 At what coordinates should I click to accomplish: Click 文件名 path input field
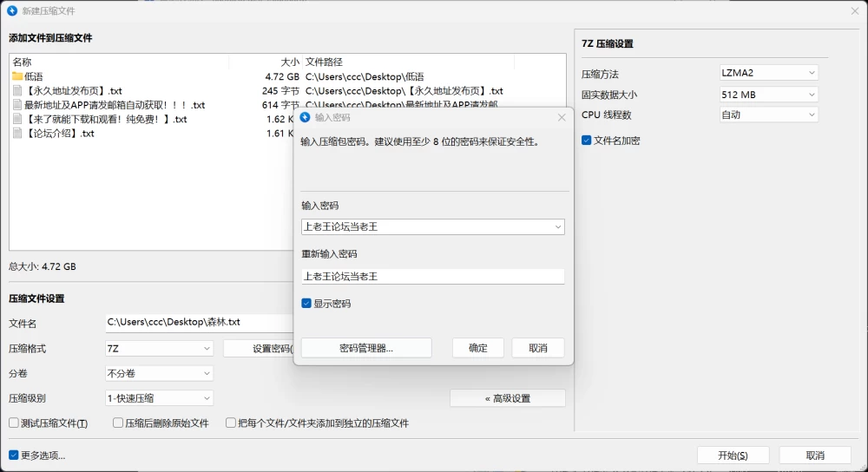click(200, 323)
